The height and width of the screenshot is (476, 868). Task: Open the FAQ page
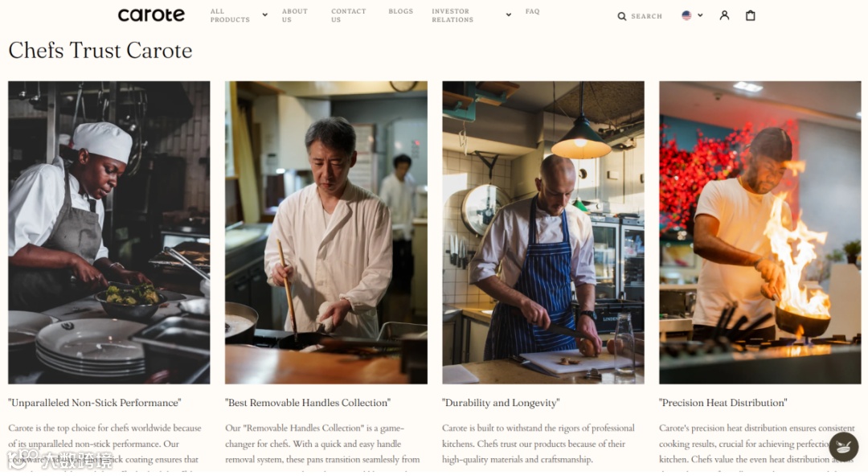click(x=533, y=11)
